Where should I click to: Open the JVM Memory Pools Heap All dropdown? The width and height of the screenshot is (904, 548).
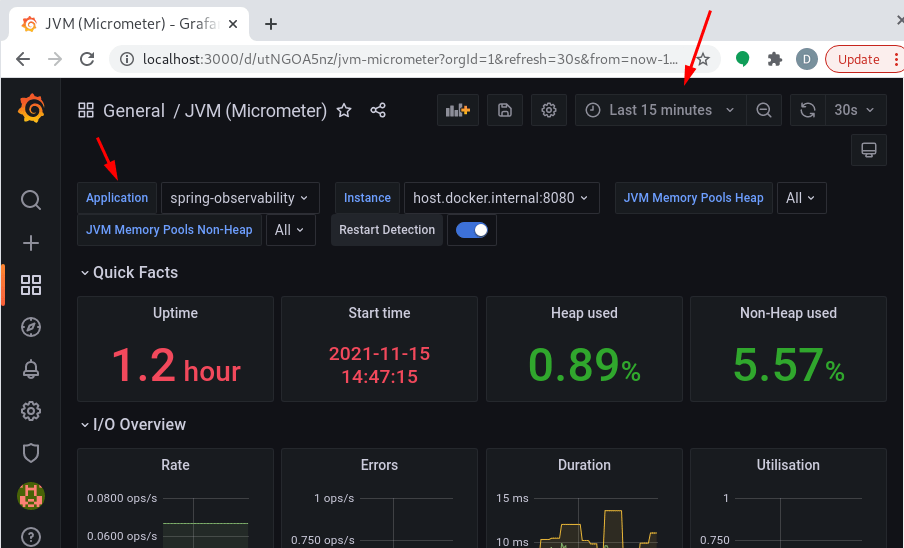[x=801, y=198]
